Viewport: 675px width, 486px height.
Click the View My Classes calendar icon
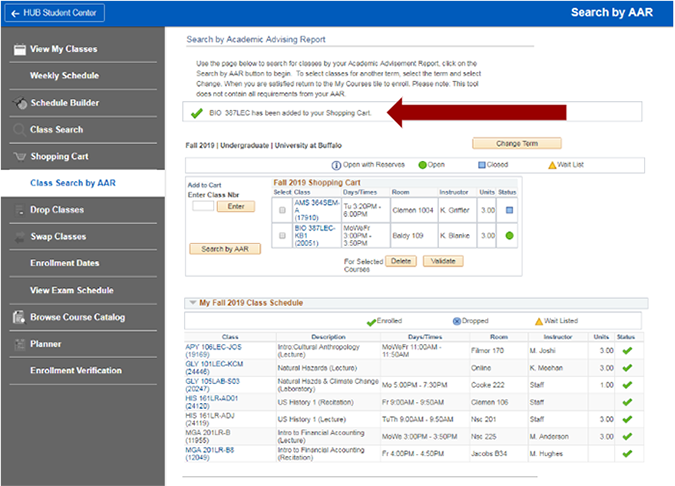[19, 49]
